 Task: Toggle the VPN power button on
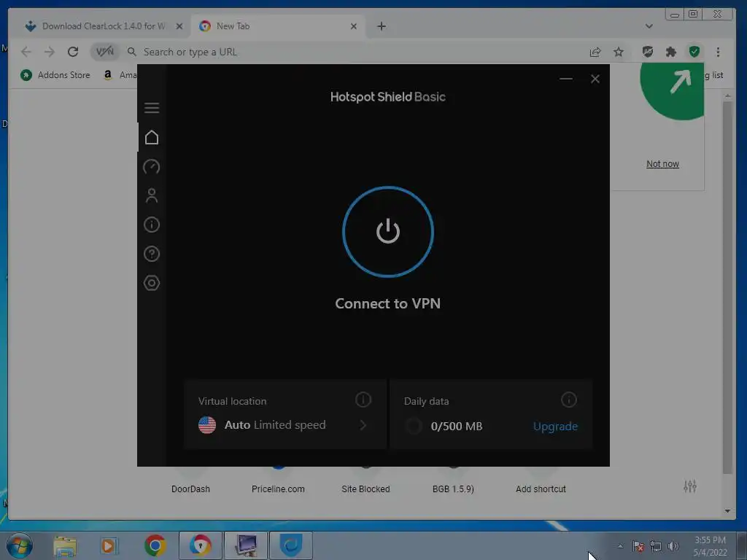coord(388,231)
